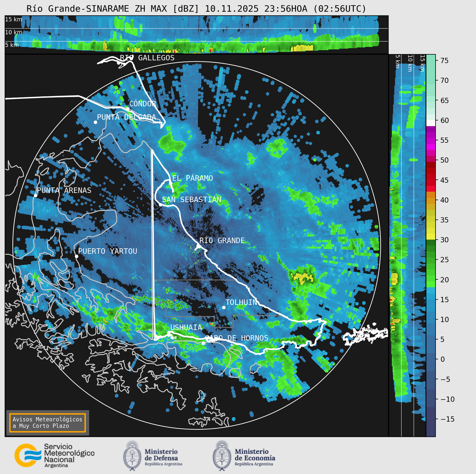Click the 10 km label in right cross-section
Image resolution: width=476 pixels, height=474 pixels.
pyautogui.click(x=410, y=63)
